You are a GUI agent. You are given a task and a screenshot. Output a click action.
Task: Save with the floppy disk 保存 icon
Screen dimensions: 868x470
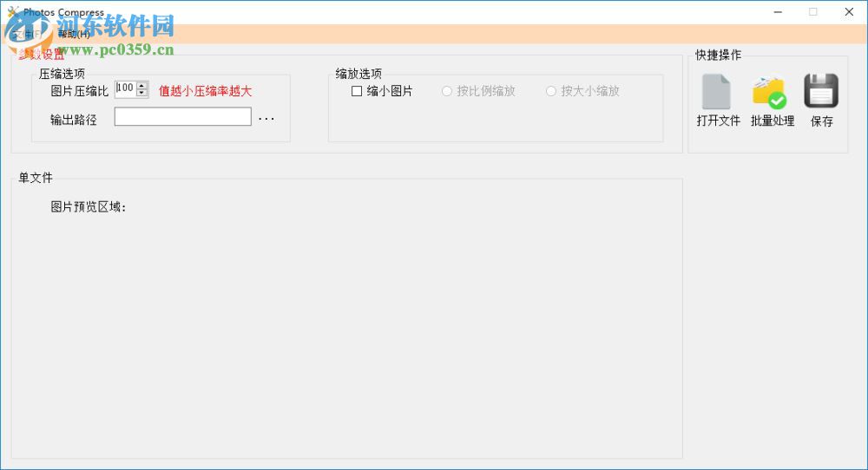[821, 91]
